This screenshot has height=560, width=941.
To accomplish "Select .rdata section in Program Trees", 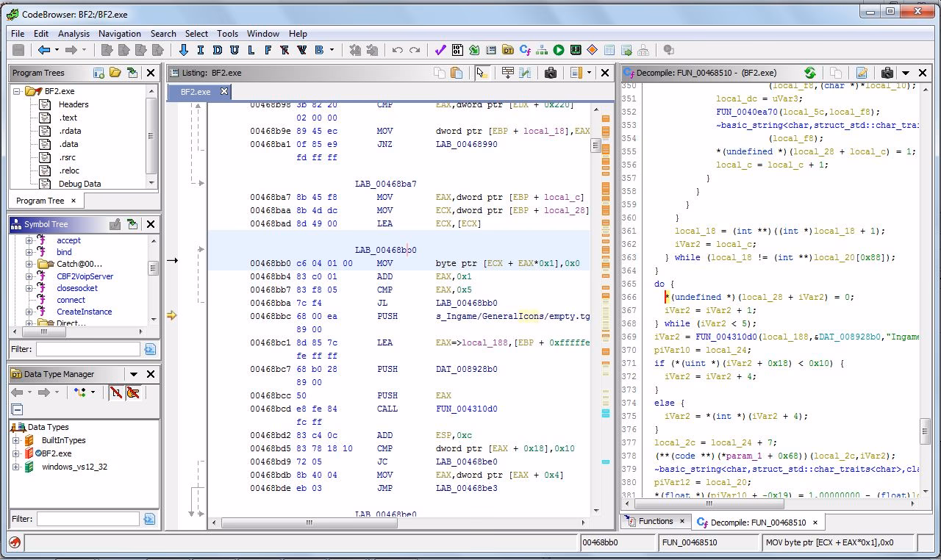I will tap(70, 131).
